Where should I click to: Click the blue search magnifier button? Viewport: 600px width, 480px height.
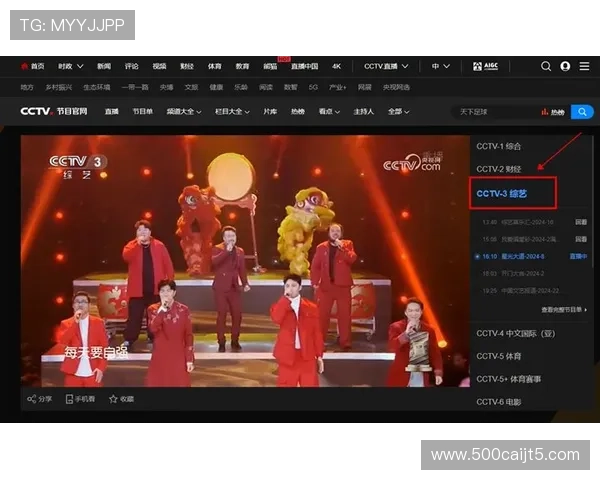click(x=581, y=111)
